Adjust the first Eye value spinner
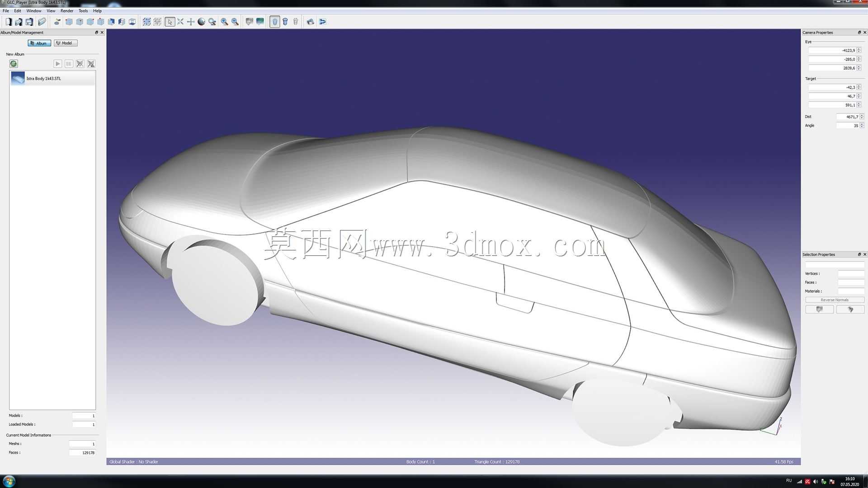 click(859, 50)
